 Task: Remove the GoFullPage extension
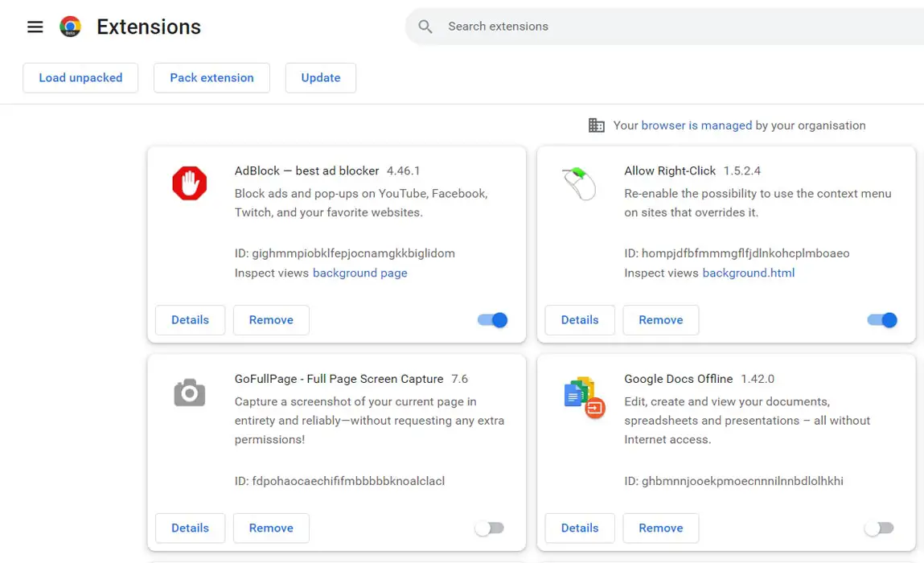[x=271, y=528]
